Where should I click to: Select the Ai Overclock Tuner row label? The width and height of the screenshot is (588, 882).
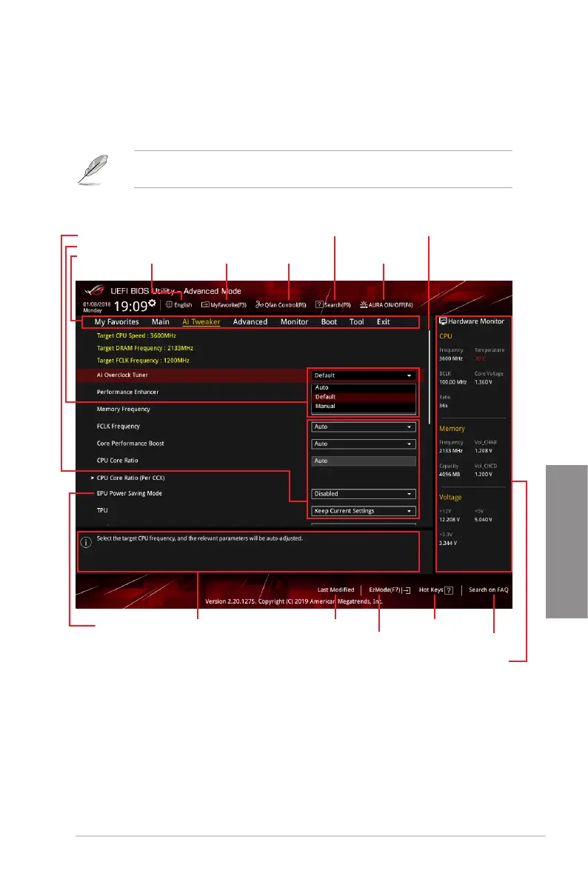[122, 375]
